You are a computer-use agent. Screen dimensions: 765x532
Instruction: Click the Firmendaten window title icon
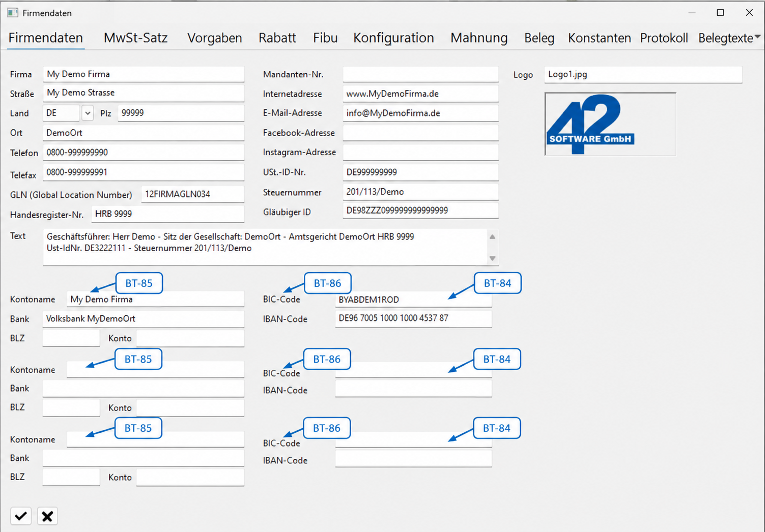13,13
